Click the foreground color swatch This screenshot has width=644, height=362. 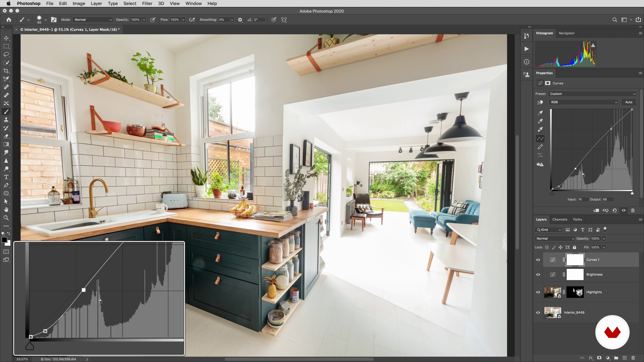tap(4, 240)
